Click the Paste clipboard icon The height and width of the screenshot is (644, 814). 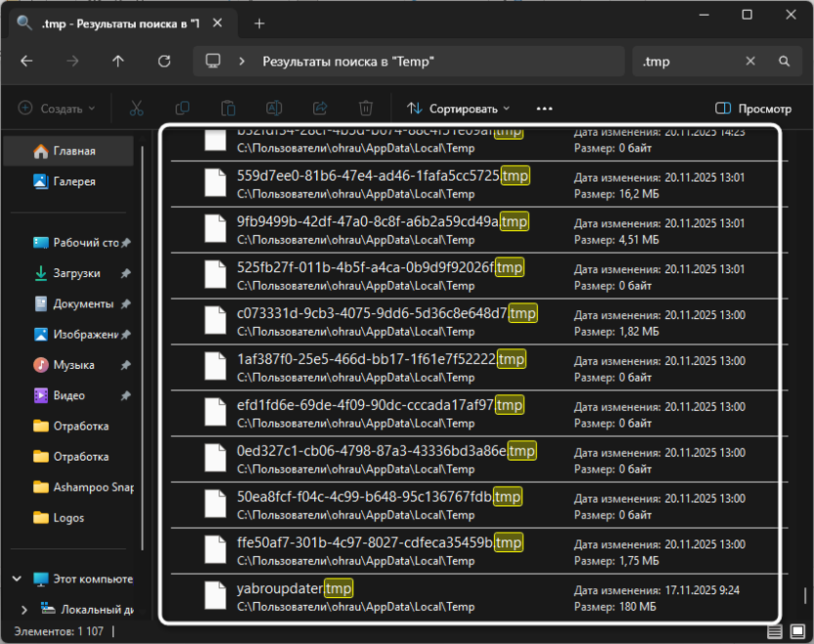[x=228, y=109]
